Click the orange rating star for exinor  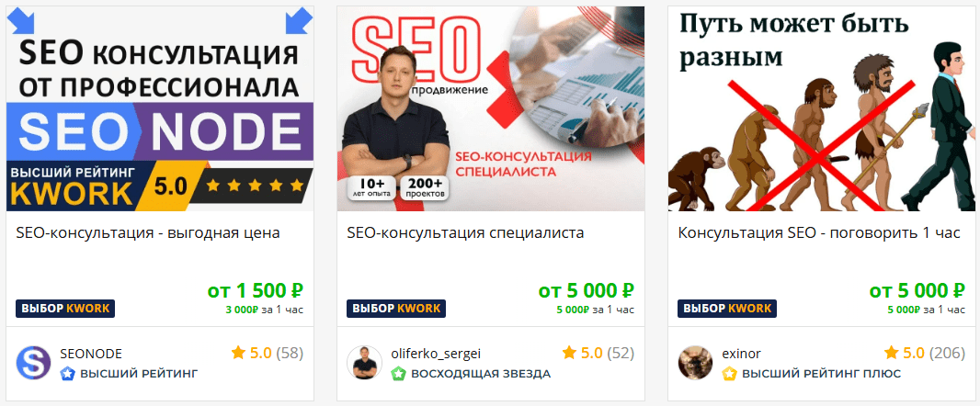(891, 353)
